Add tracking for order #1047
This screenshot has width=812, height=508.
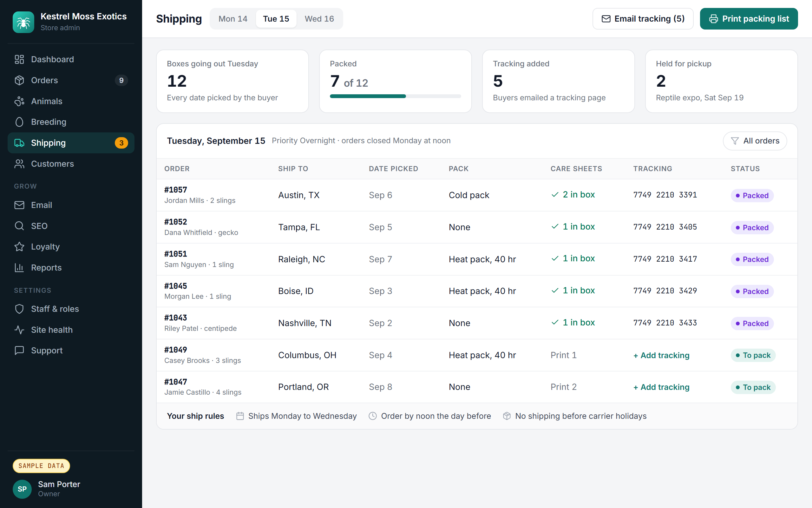coord(661,387)
